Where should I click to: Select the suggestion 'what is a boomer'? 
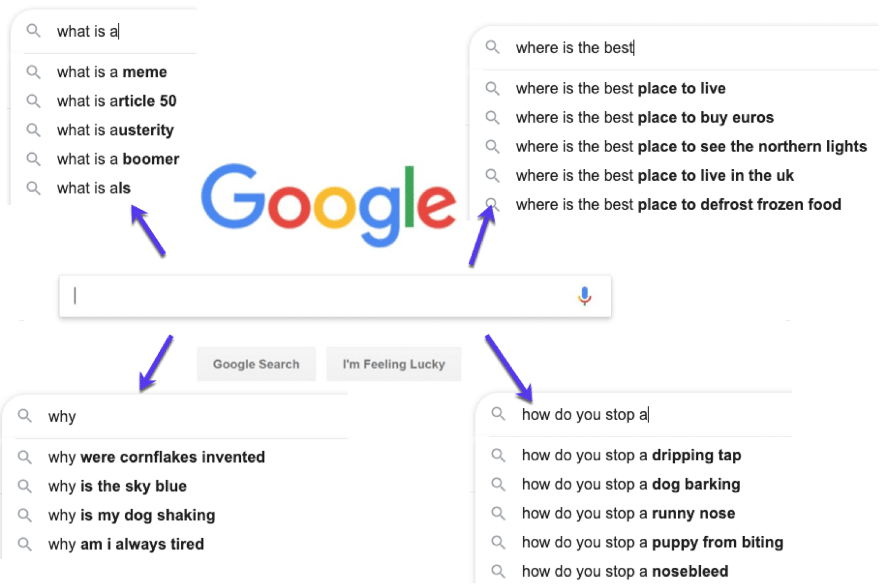coord(117,159)
